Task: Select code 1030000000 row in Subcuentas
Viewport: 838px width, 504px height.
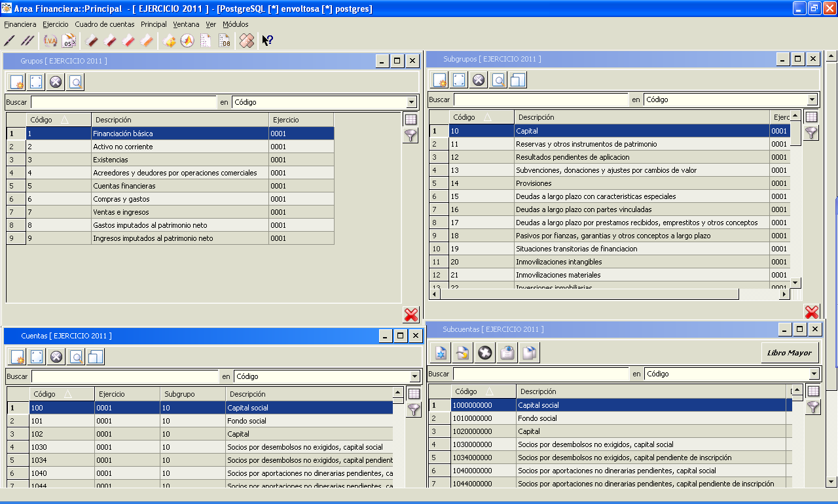Action: click(610, 444)
